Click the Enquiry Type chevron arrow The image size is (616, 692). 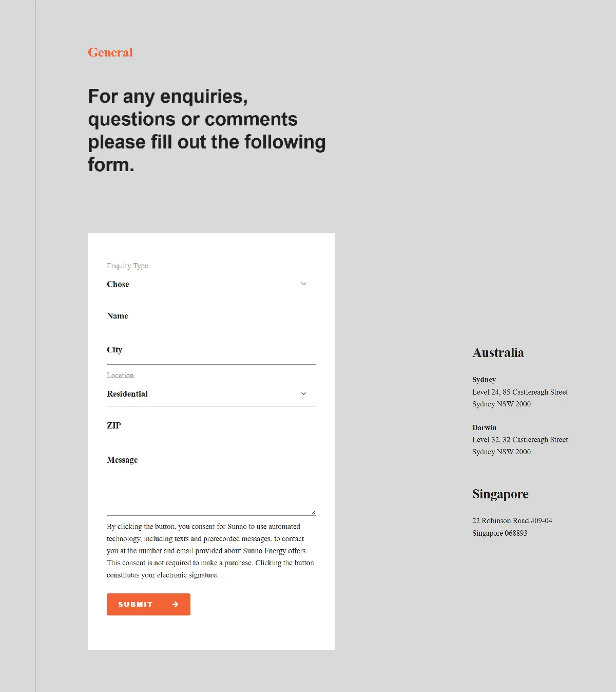point(303,284)
